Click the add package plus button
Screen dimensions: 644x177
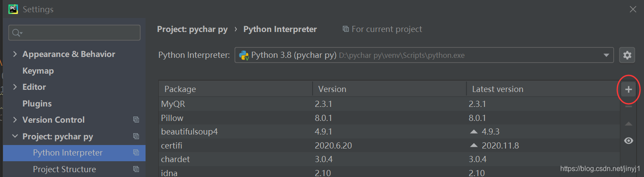[x=628, y=89]
